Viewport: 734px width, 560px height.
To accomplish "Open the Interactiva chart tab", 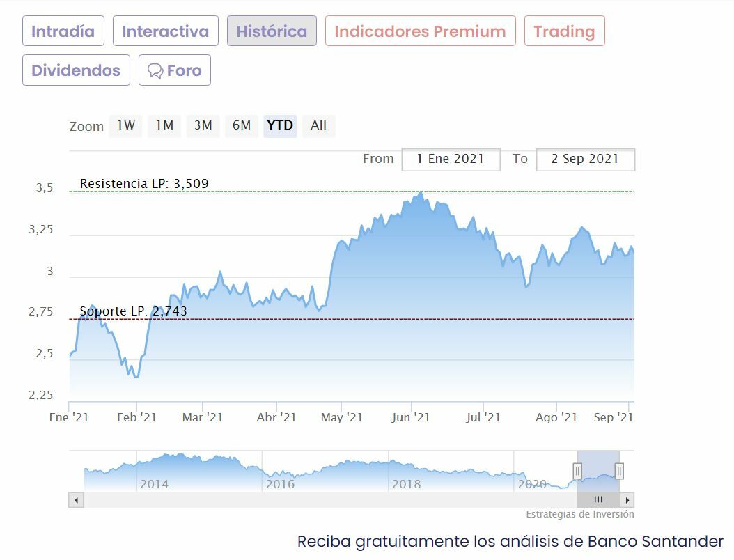I will (165, 31).
